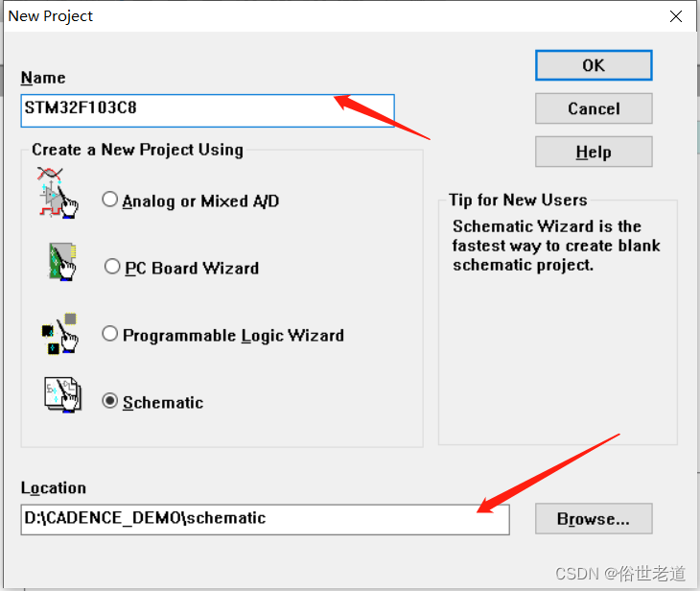
Task: Click the Name field label
Action: pyautogui.click(x=43, y=78)
